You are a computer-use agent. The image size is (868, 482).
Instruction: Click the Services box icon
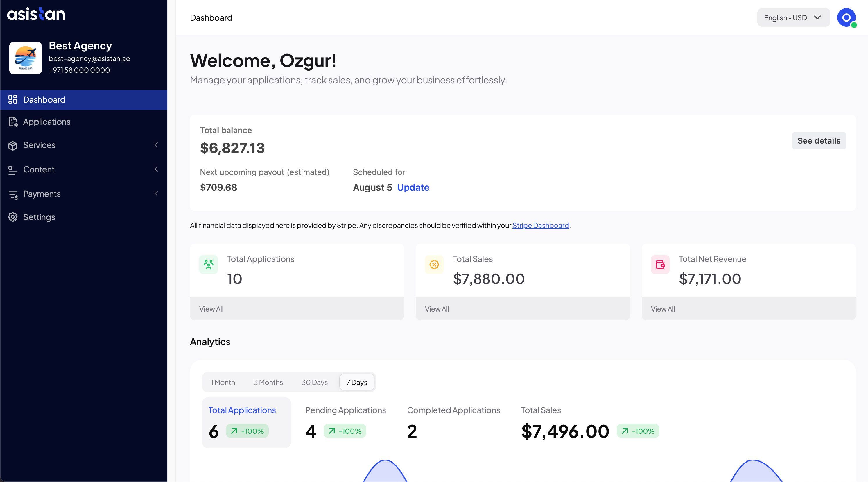(x=13, y=145)
